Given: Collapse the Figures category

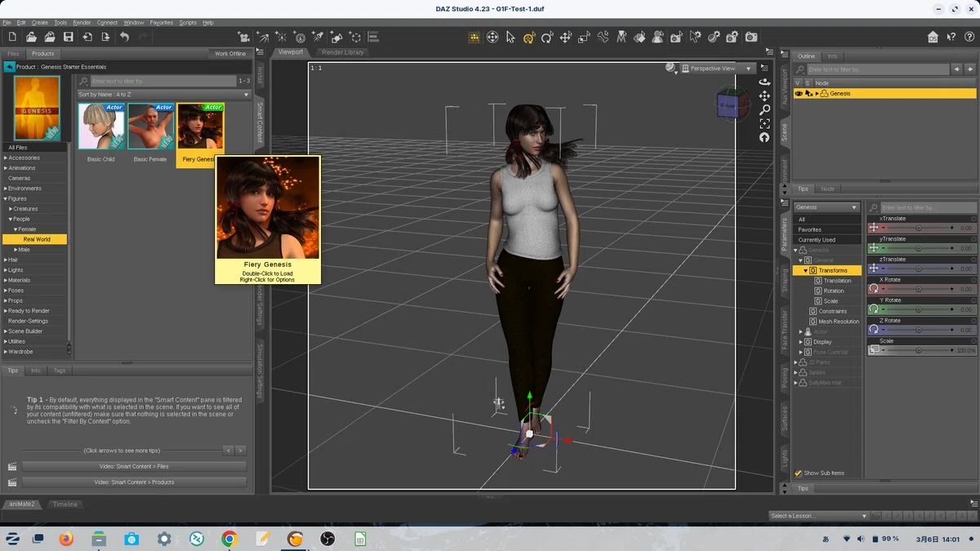Looking at the screenshot, I should coord(6,198).
